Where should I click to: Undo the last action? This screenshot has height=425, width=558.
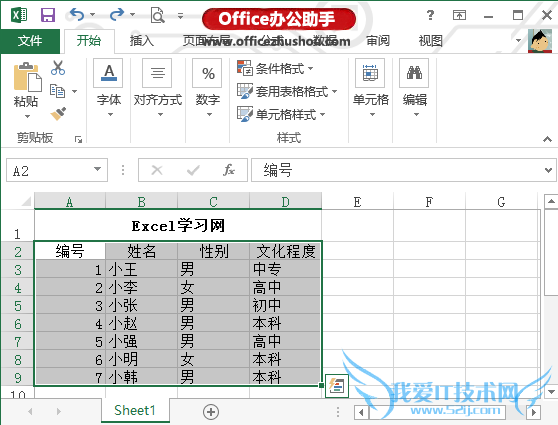coord(77,15)
